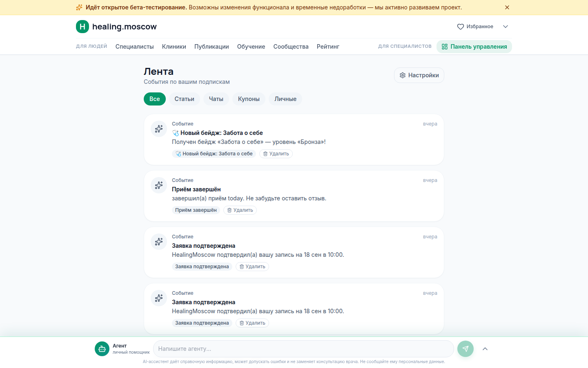Switch to the Чаты filter tab
Screen dimensions: 588x368
coord(216,99)
